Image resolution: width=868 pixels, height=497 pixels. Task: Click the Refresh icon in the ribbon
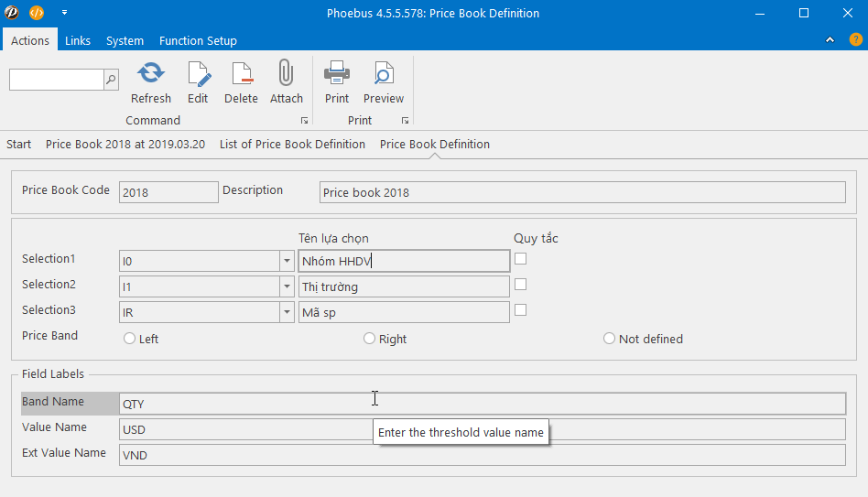[x=150, y=74]
